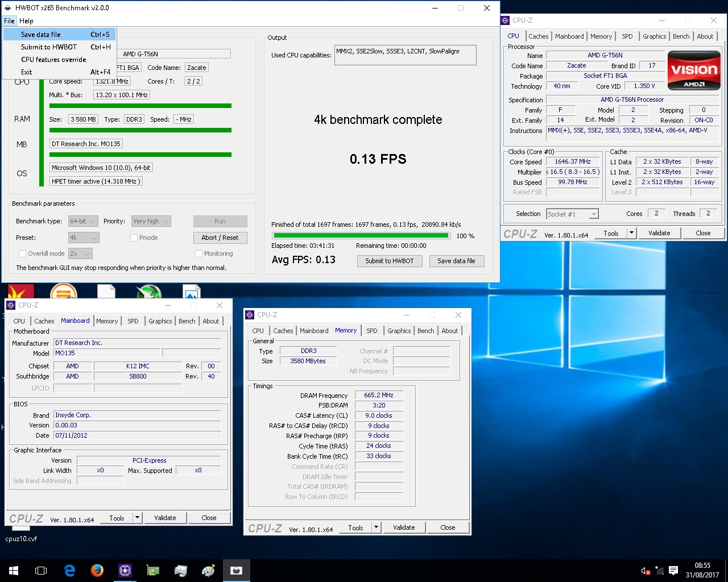Screen dimensions: 728x582
Task: Choose Exit from the File menu
Action: point(60,72)
